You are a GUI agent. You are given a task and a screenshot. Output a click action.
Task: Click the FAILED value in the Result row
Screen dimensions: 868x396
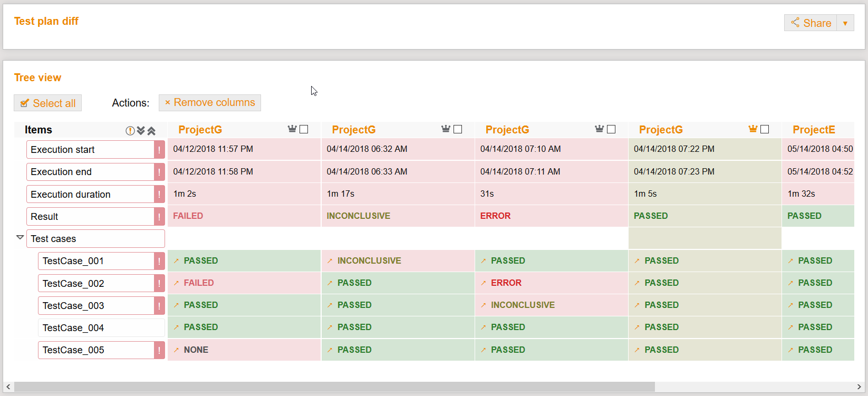point(188,216)
